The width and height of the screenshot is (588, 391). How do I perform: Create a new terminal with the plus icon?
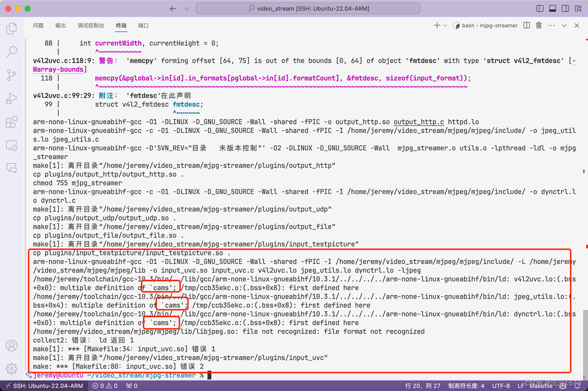pyautogui.click(x=437, y=25)
